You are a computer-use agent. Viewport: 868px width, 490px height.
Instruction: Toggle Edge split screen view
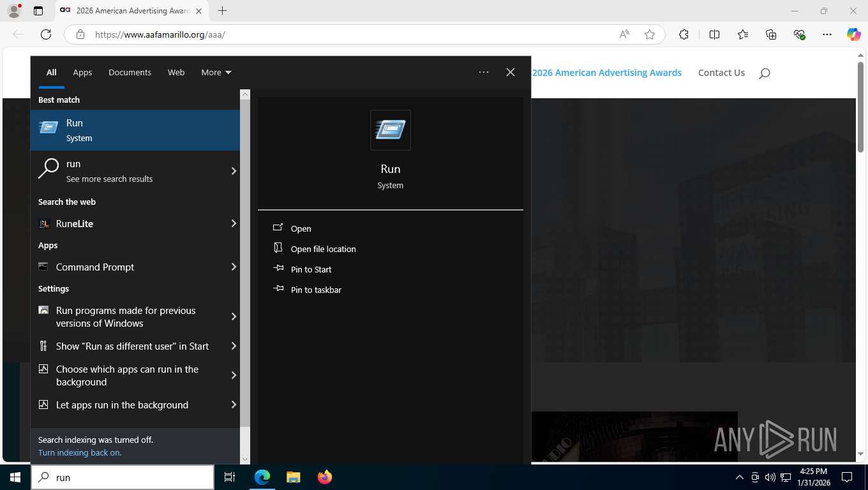714,34
